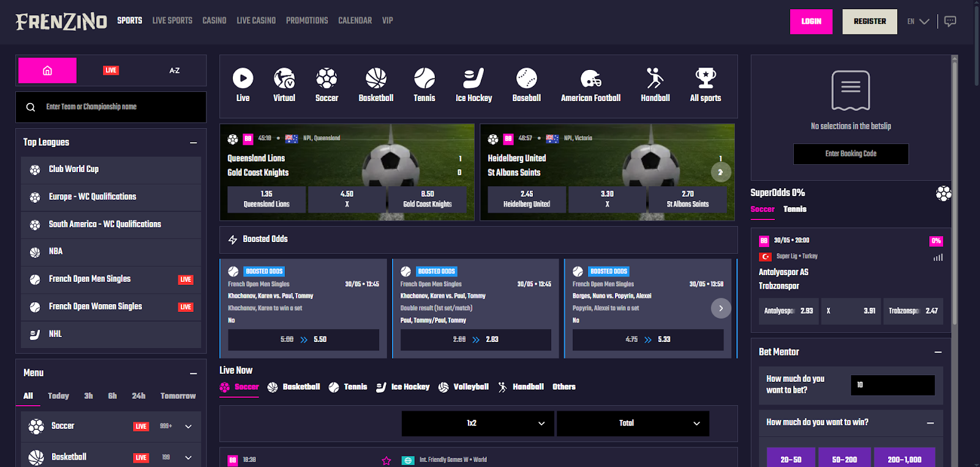Favorite the Int. Friendly Games match star
Image resolution: width=980 pixels, height=467 pixels.
pos(386,460)
